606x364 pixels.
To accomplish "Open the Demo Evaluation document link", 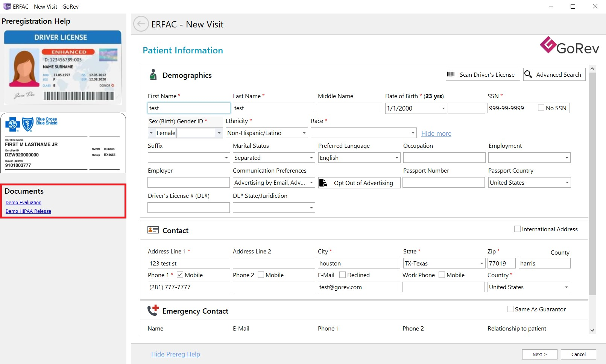I will [23, 202].
